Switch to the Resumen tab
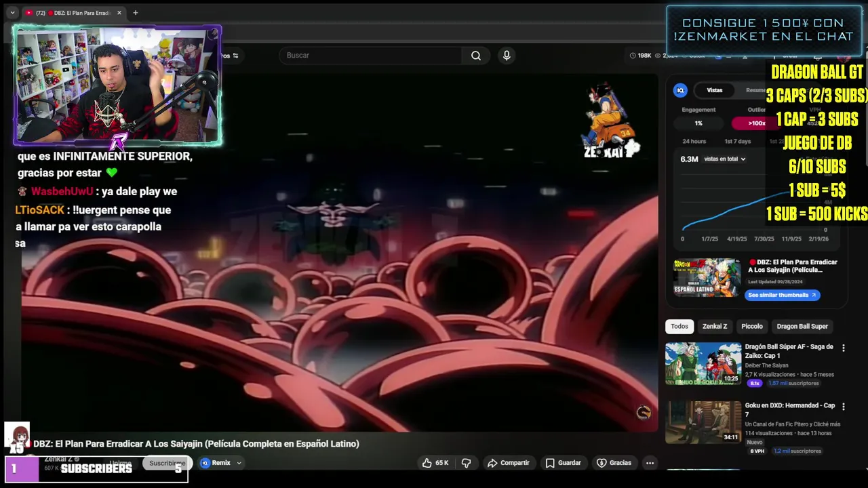The image size is (868, 488). pos(756,90)
